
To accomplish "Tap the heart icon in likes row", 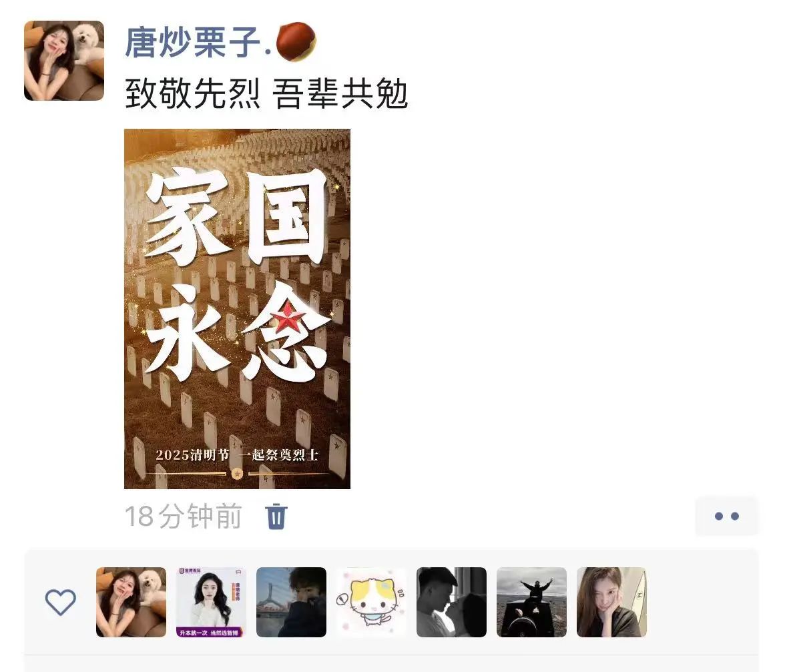I will 61,602.
